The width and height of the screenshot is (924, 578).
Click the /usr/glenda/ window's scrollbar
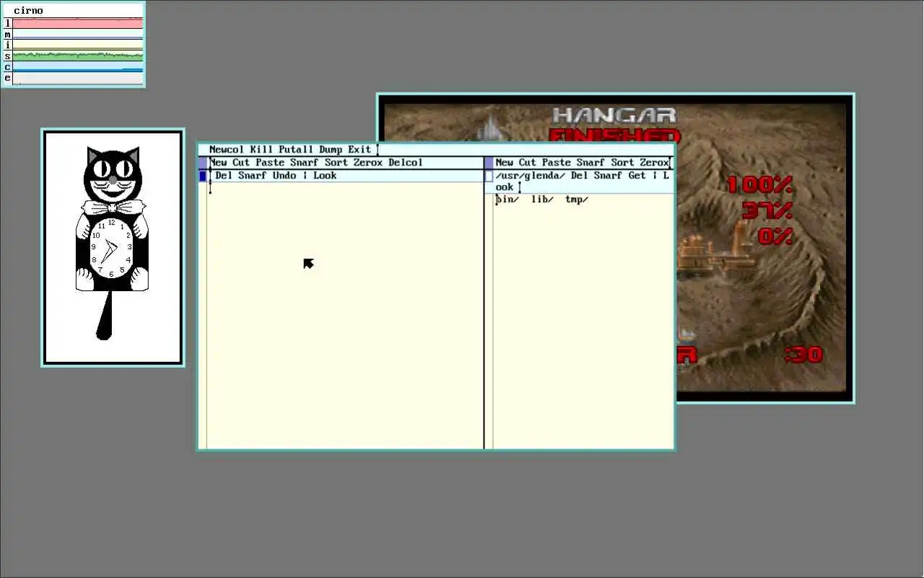tap(489, 321)
